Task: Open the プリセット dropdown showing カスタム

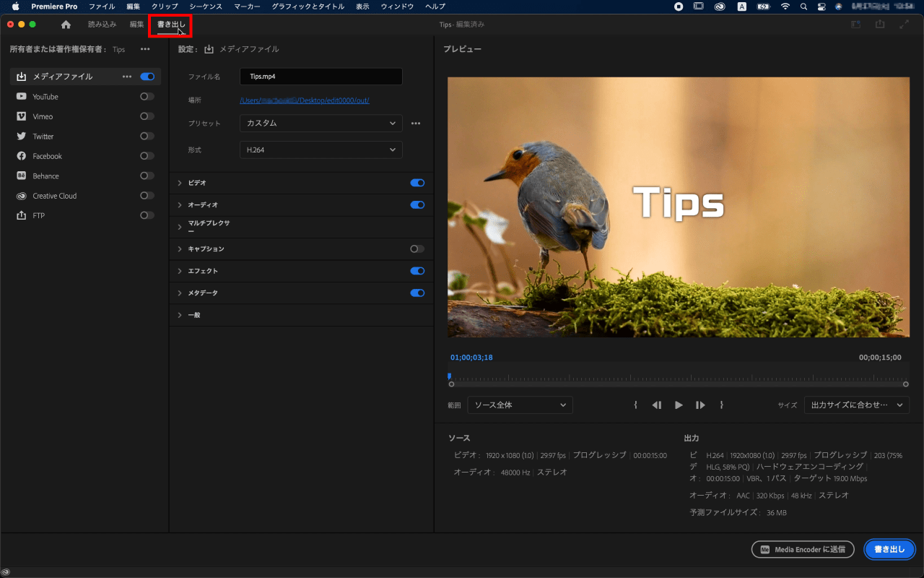Action: pyautogui.click(x=321, y=124)
